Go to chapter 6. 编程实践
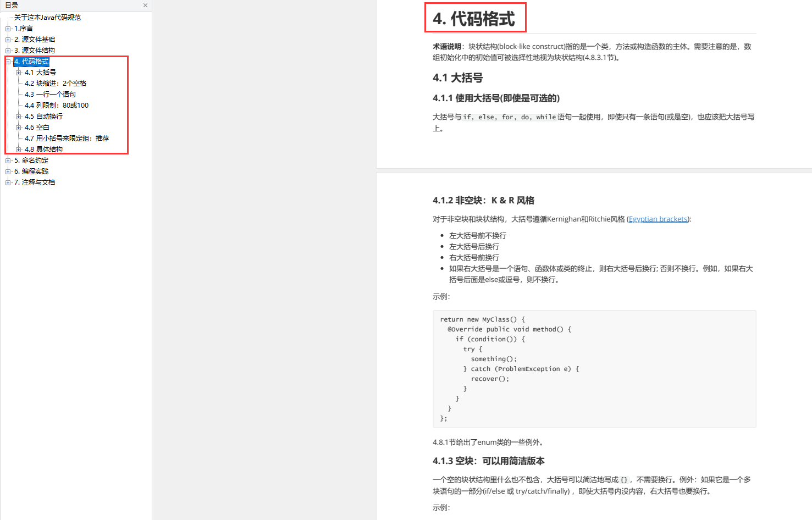The image size is (812, 520). point(31,172)
